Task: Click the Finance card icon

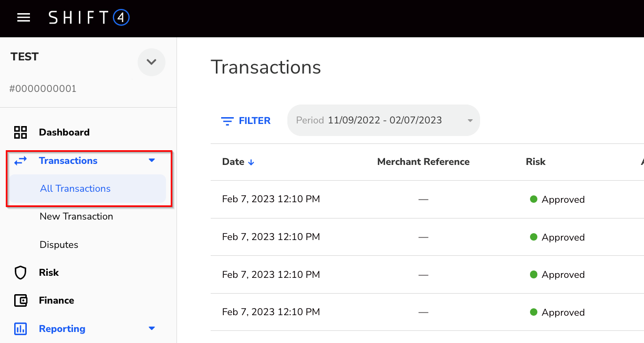Action: point(20,300)
